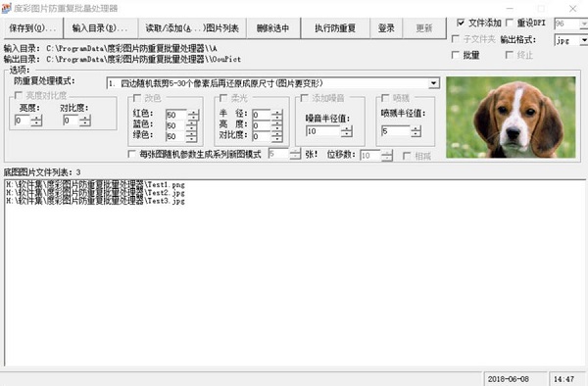588x386 pixels.
Task: Click the 噪音半径值 input field
Action: point(323,131)
